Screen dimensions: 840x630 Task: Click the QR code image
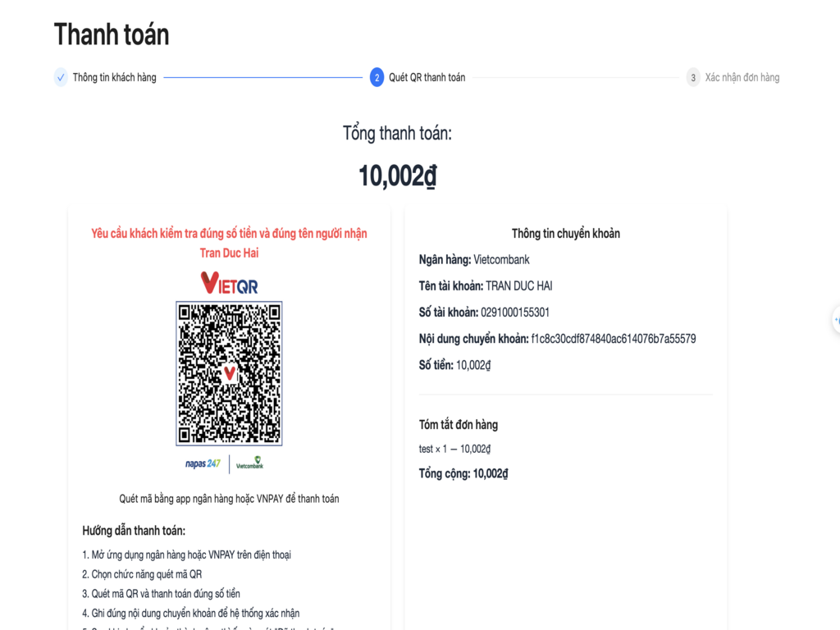230,373
